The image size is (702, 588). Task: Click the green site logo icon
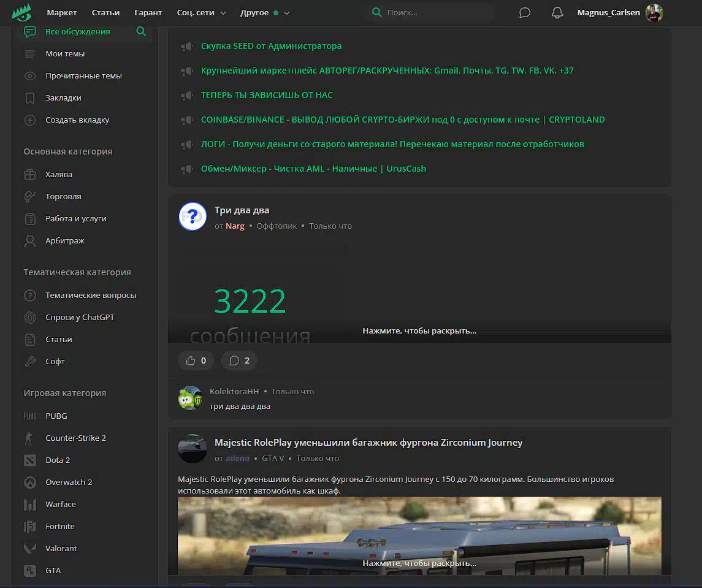(x=21, y=12)
